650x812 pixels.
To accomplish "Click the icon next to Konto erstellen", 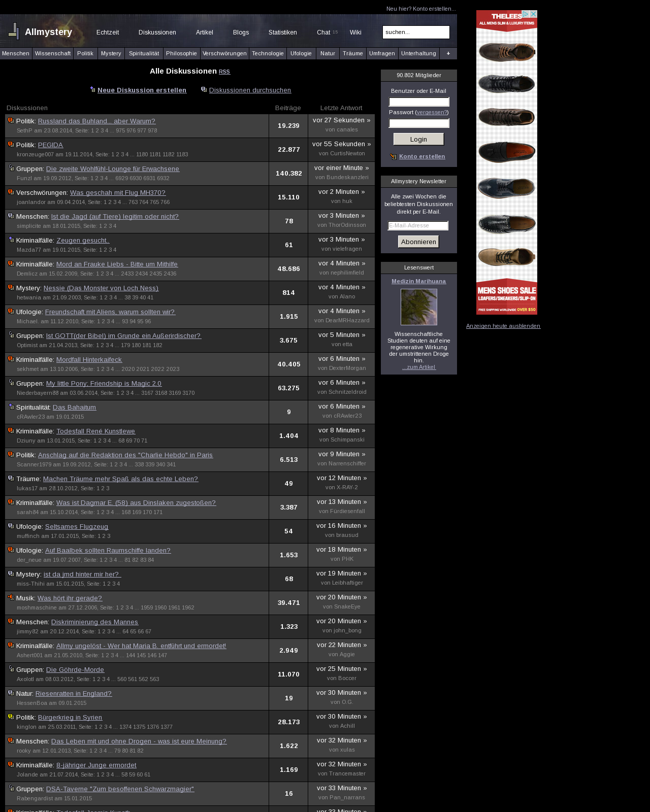I will [393, 156].
